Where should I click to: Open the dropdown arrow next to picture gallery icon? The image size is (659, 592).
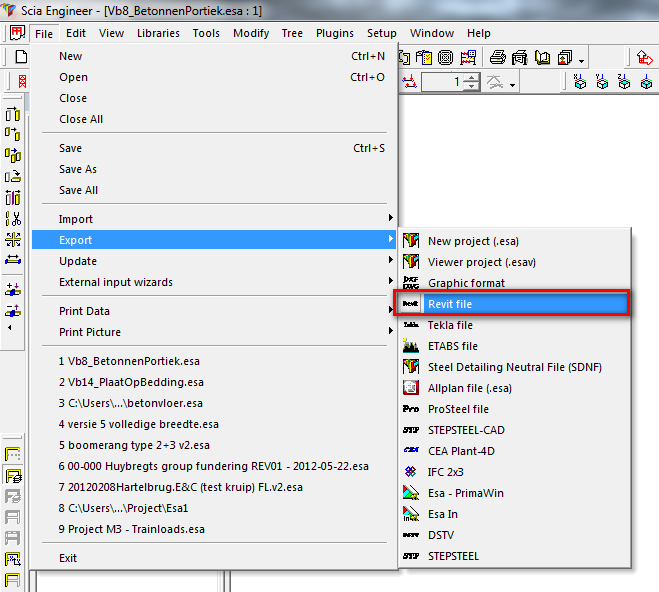[581, 59]
